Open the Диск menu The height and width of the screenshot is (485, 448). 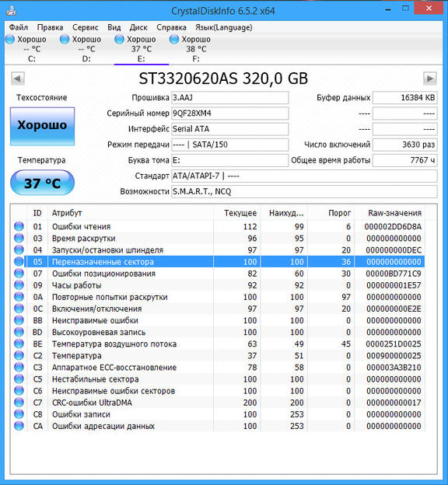tap(138, 27)
